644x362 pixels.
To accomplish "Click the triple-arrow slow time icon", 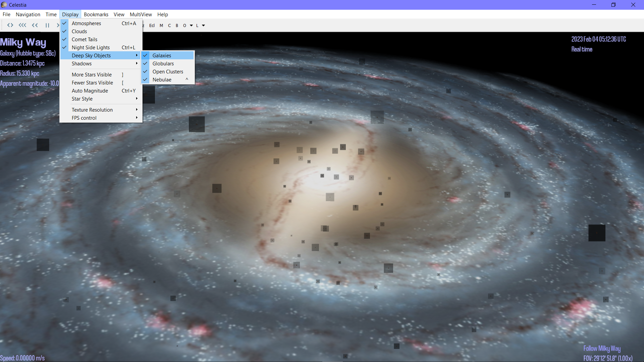I will [x=22, y=25].
